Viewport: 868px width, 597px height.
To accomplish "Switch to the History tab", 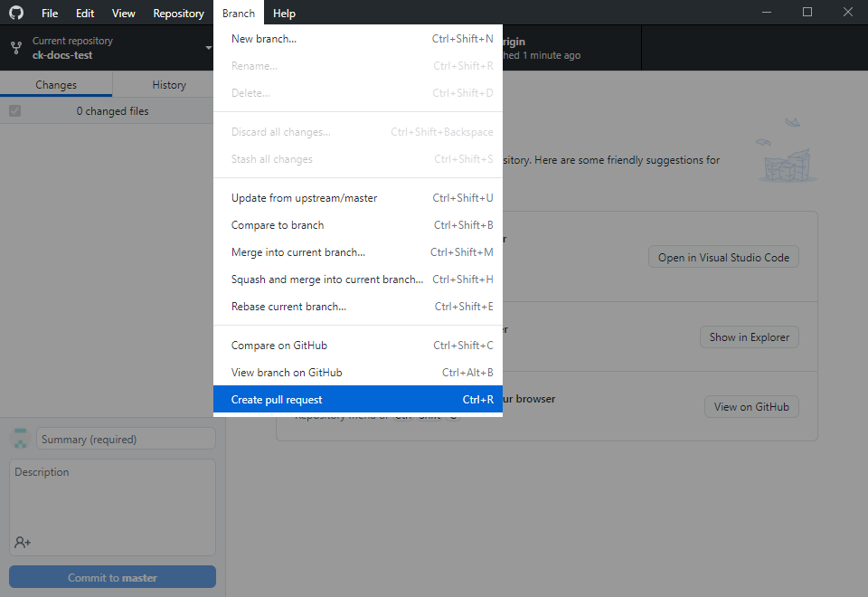I will [x=168, y=85].
